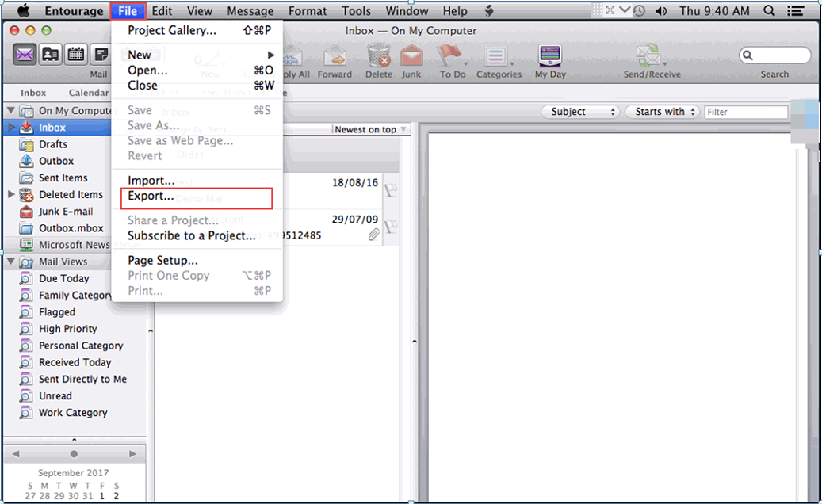Open Spotlight search magnifier in menu bar
The height and width of the screenshot is (504, 822).
point(769,10)
